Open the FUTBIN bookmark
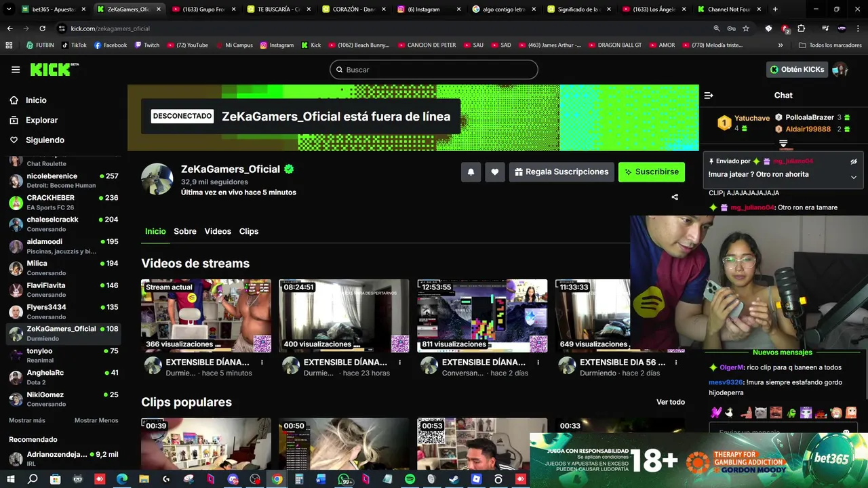The image size is (868, 488). tap(40, 45)
